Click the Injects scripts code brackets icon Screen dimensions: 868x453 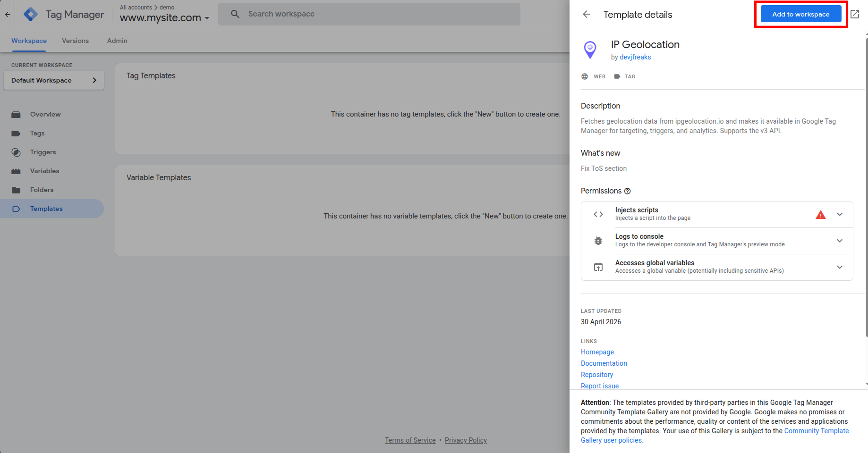tap(598, 214)
